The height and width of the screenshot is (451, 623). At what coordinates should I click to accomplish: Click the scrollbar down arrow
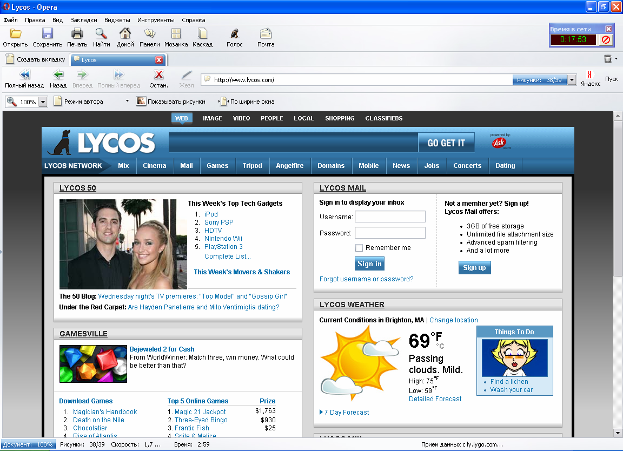coord(617,433)
